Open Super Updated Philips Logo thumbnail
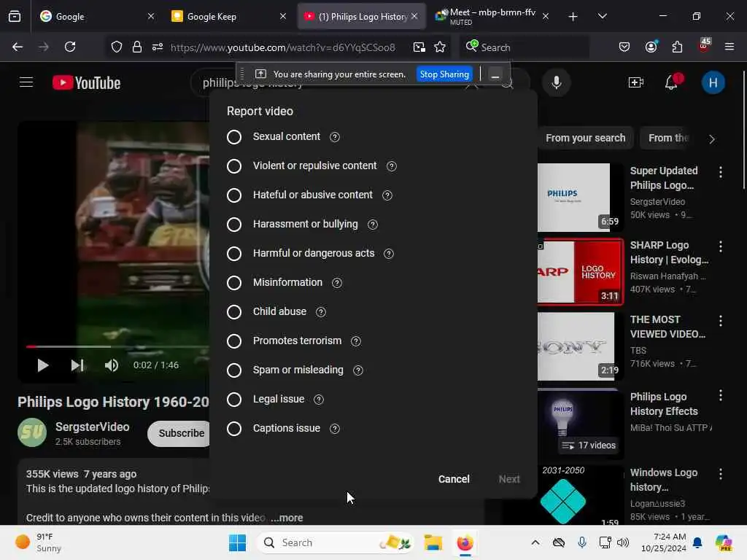Viewport: 747px width, 560px height. (x=580, y=197)
